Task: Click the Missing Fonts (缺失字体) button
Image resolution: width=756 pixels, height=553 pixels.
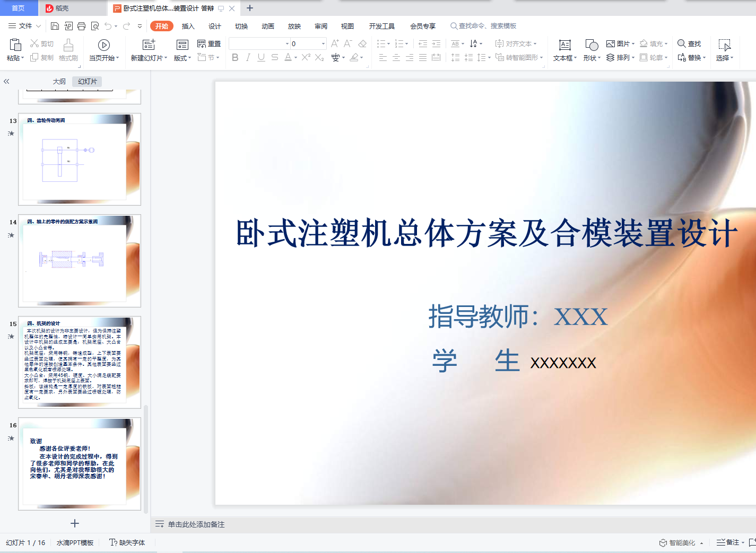Action: (127, 542)
